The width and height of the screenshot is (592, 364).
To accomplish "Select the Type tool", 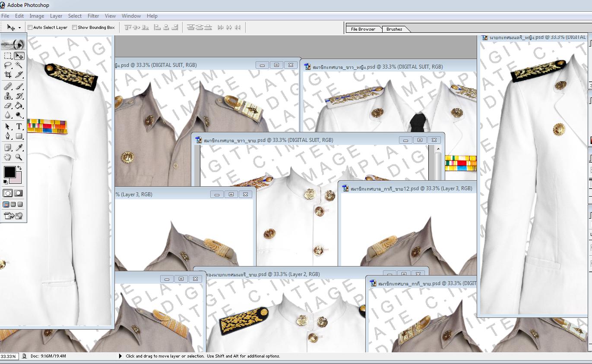I will pyautogui.click(x=19, y=126).
